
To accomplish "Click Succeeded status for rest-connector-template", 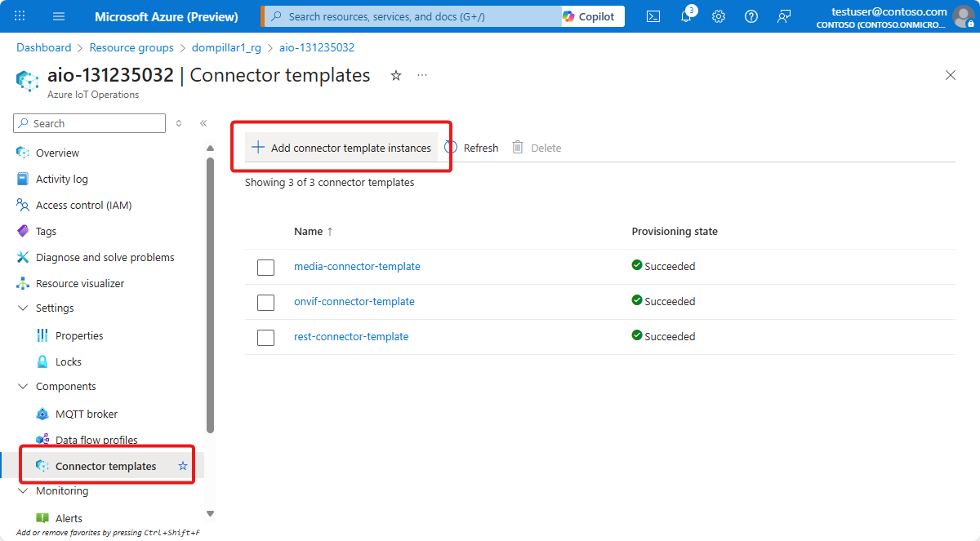I will (x=664, y=336).
